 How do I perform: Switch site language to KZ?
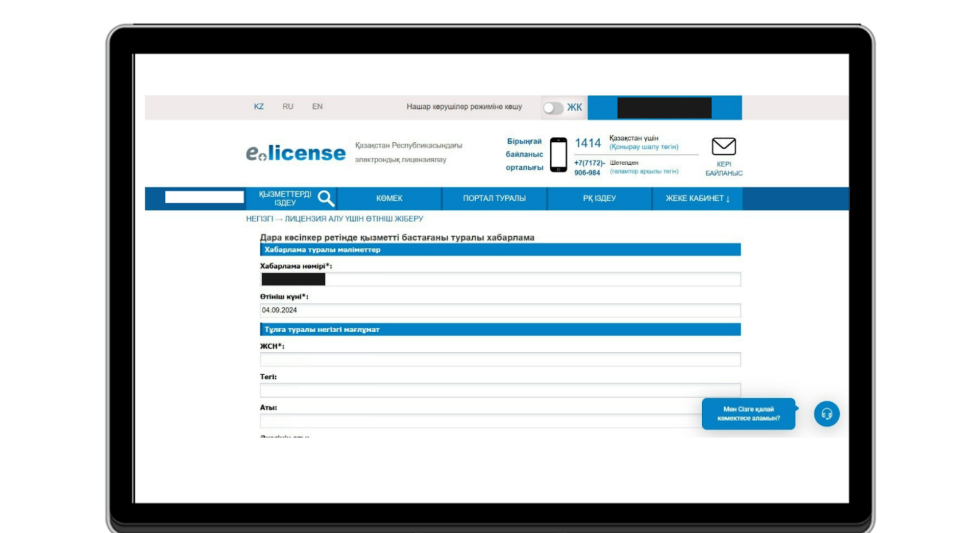click(259, 107)
